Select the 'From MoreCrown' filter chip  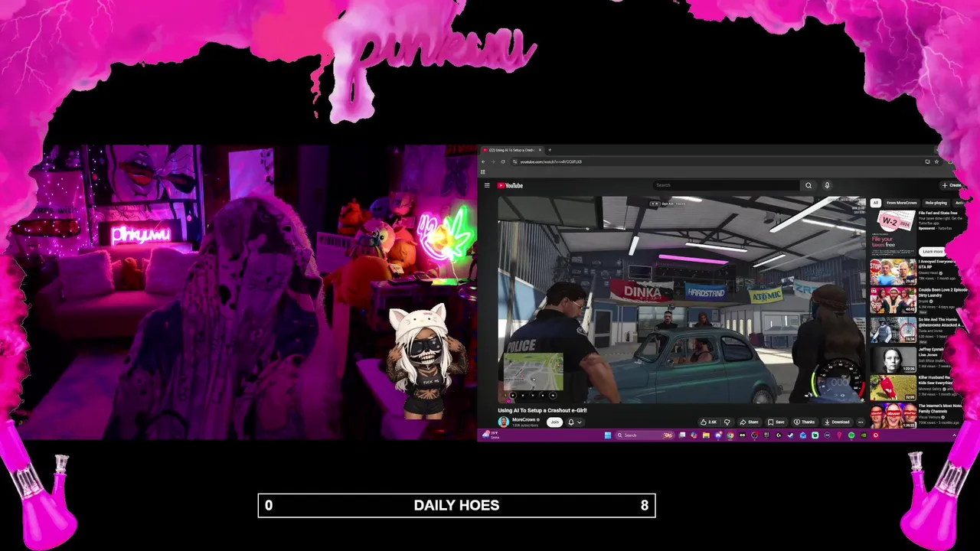pos(901,203)
